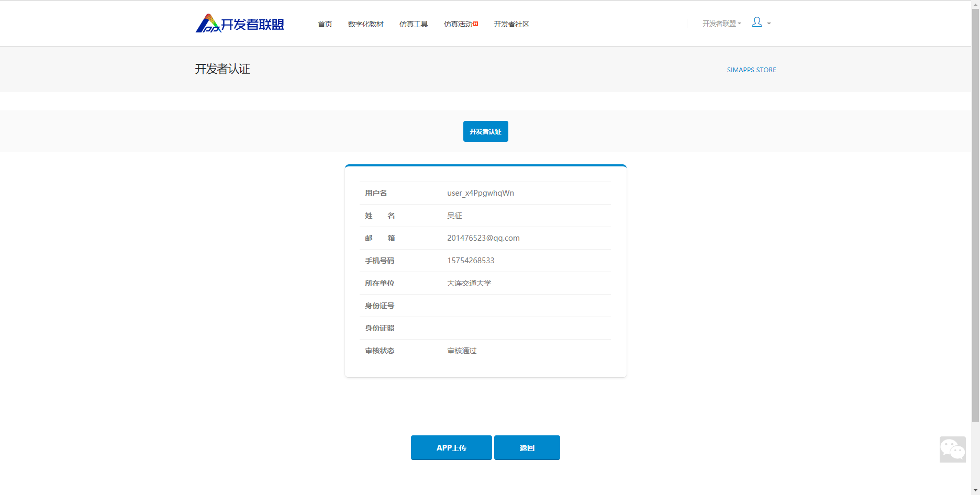Click the APP上传 button

pyautogui.click(x=451, y=448)
